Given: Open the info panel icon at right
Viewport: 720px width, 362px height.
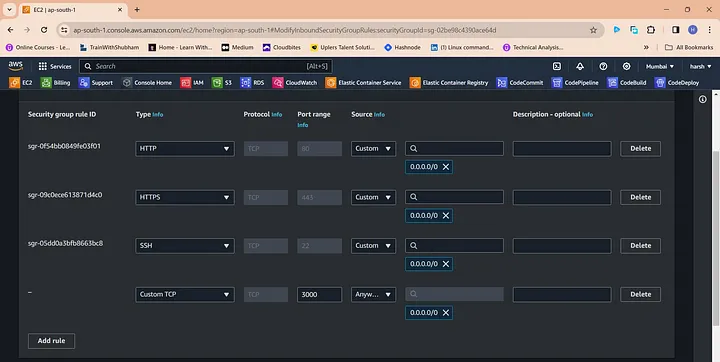Looking at the screenshot, I should (703, 99).
